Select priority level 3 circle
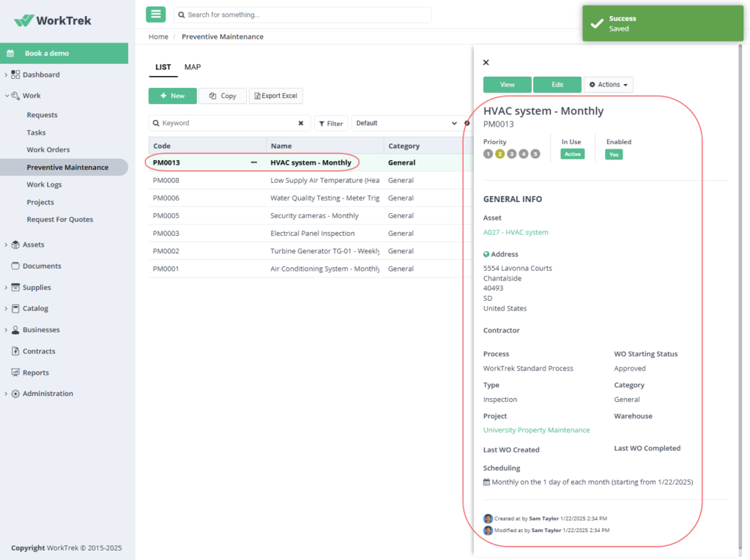Image resolution: width=750 pixels, height=560 pixels. [512, 154]
